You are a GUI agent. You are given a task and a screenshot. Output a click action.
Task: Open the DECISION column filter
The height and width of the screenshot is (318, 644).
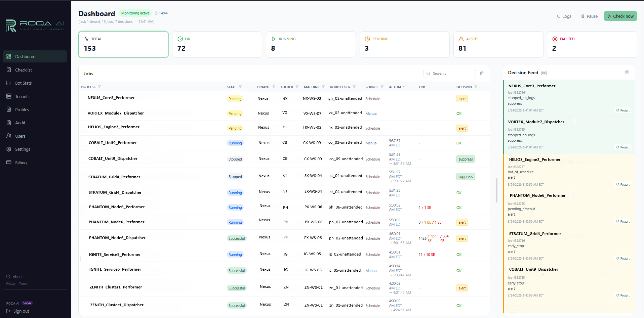click(476, 87)
